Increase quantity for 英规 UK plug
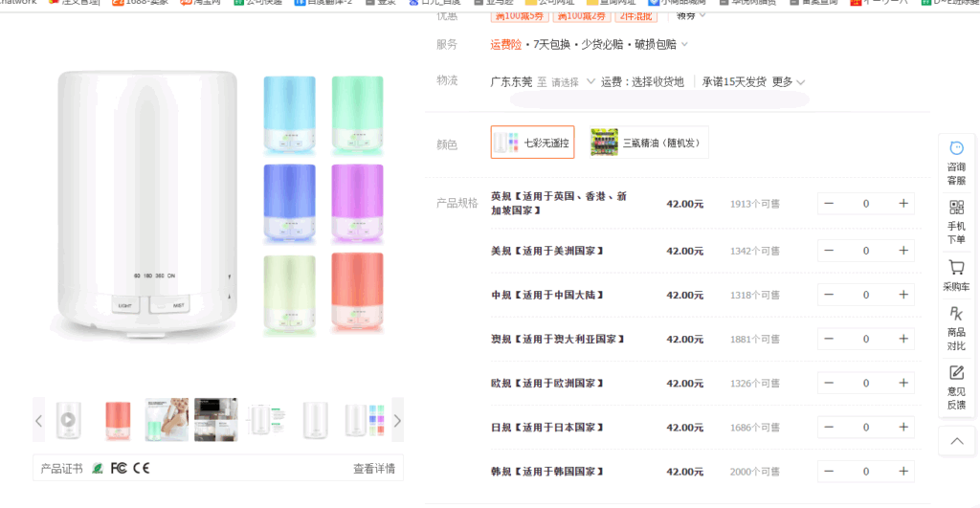Image resolution: width=980 pixels, height=508 pixels. click(x=903, y=204)
